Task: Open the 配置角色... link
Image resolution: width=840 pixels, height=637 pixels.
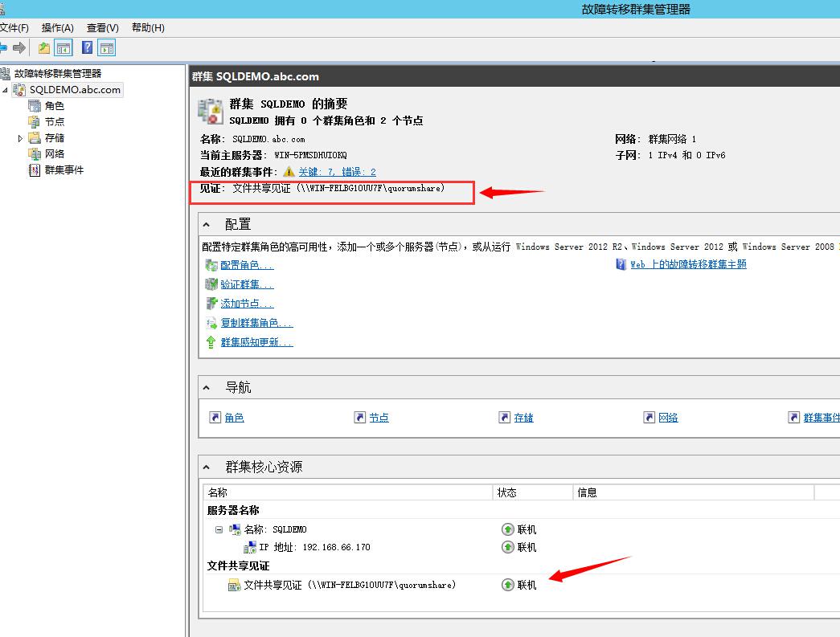Action: (247, 265)
